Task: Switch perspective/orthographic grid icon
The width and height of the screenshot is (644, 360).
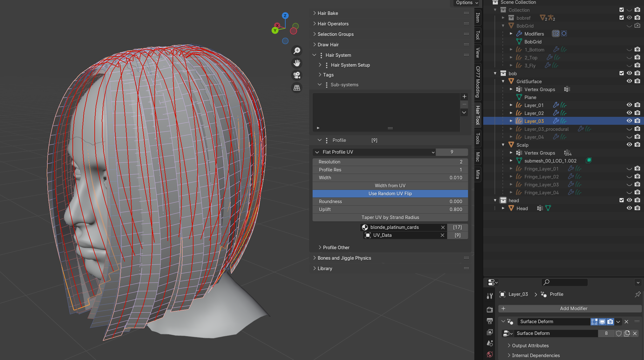Action: [297, 88]
